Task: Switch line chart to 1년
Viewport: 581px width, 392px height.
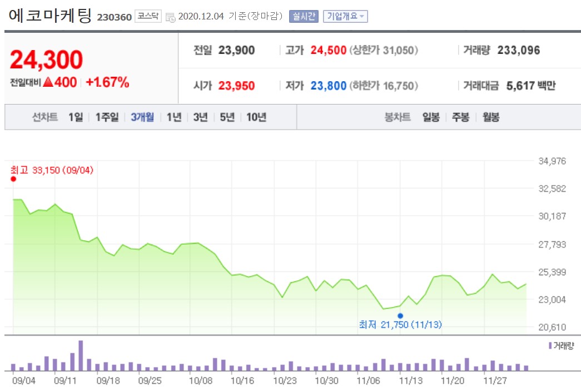Action: point(174,117)
